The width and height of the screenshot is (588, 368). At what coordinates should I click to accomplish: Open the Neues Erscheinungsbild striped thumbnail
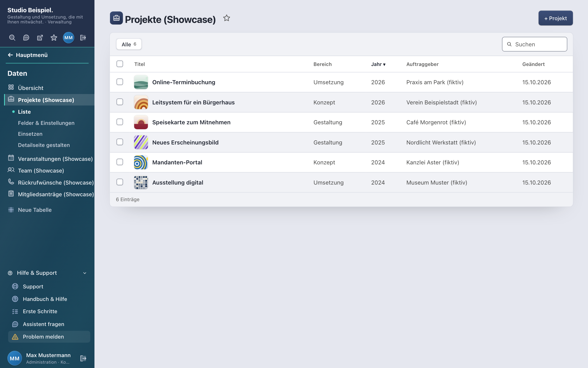[x=141, y=142]
